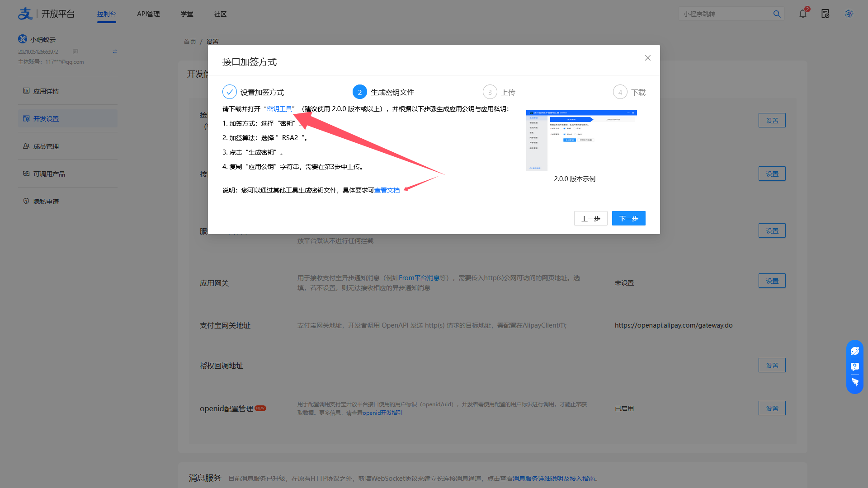Click the 小程序跳转 search input field

(723, 14)
